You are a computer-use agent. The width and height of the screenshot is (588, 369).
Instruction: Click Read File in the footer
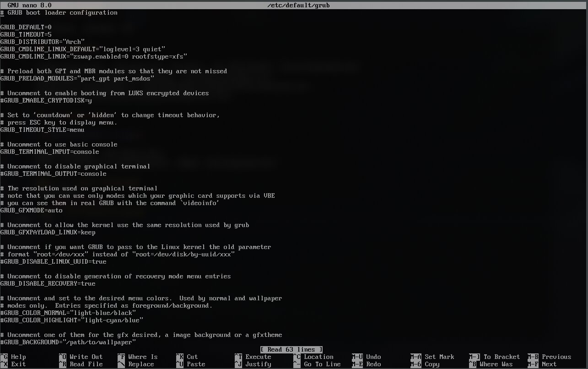86,364
